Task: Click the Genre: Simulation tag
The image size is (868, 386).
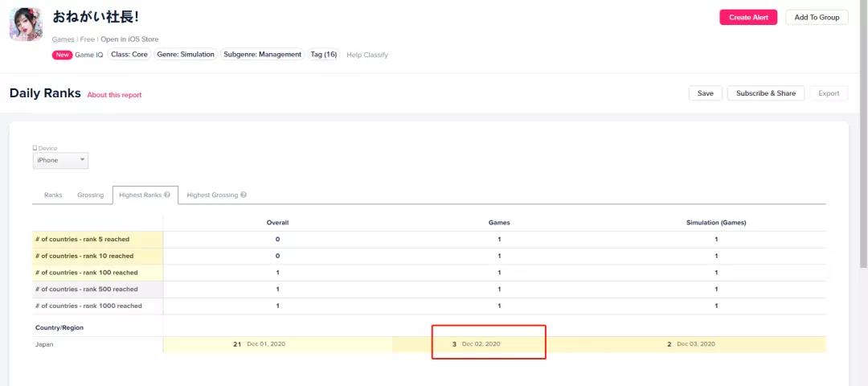Action: 186,55
